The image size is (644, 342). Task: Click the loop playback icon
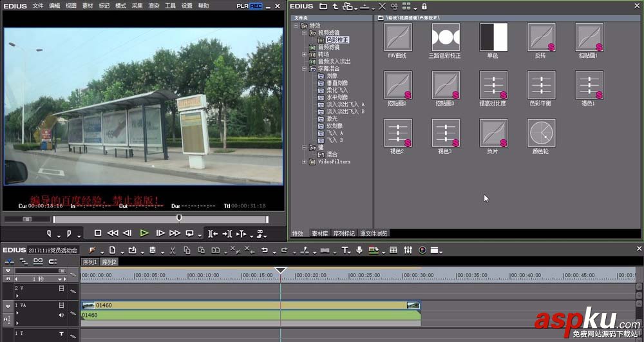190,233
